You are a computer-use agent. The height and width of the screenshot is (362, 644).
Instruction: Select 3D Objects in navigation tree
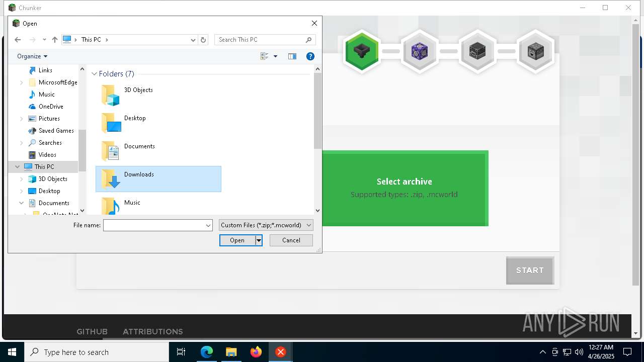(53, 179)
